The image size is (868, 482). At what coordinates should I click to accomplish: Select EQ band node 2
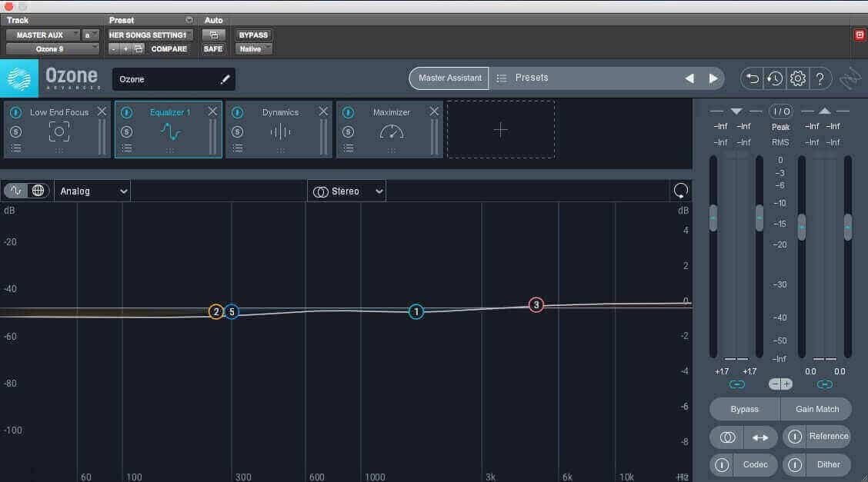pos(216,312)
